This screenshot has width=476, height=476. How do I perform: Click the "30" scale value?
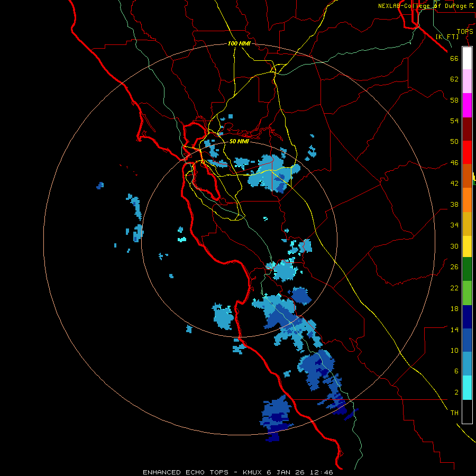point(454,246)
